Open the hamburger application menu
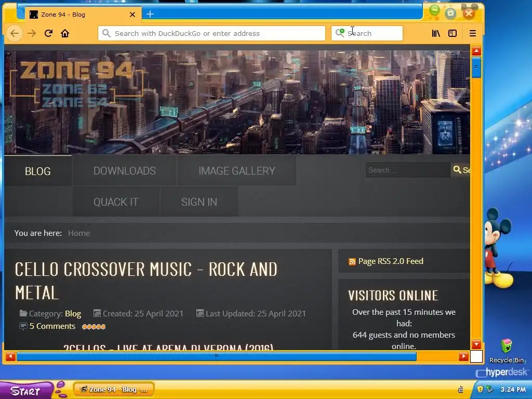 (473, 33)
